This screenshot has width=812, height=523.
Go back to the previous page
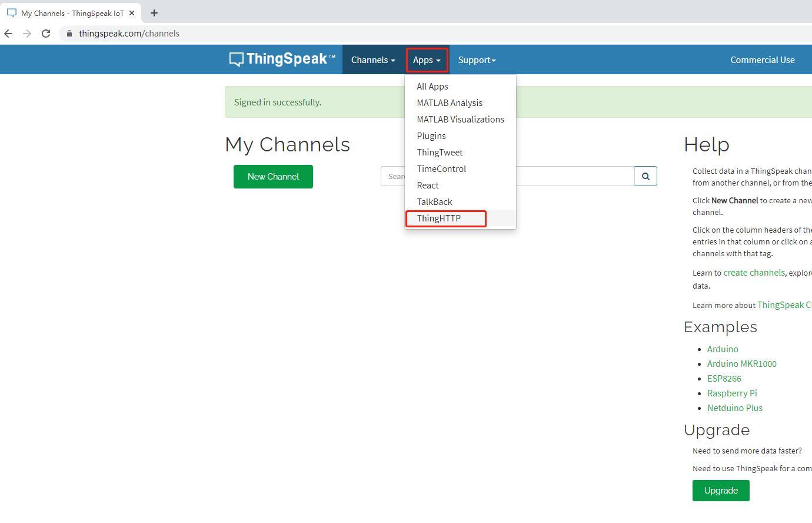tap(8, 34)
